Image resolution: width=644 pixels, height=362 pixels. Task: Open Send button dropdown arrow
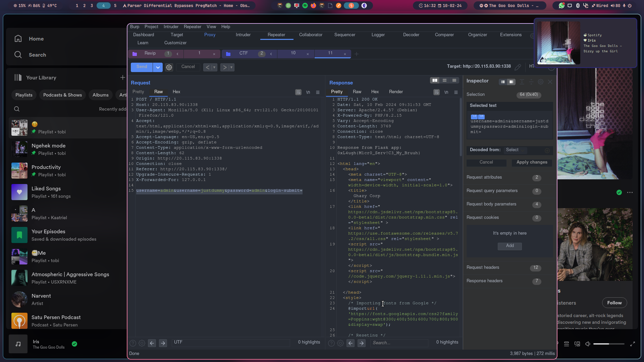point(158,67)
